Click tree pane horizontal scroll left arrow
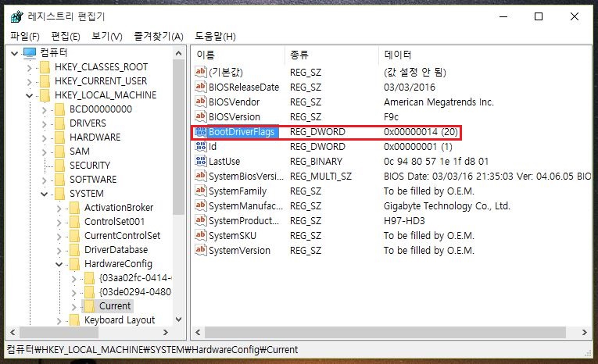 click(x=13, y=332)
